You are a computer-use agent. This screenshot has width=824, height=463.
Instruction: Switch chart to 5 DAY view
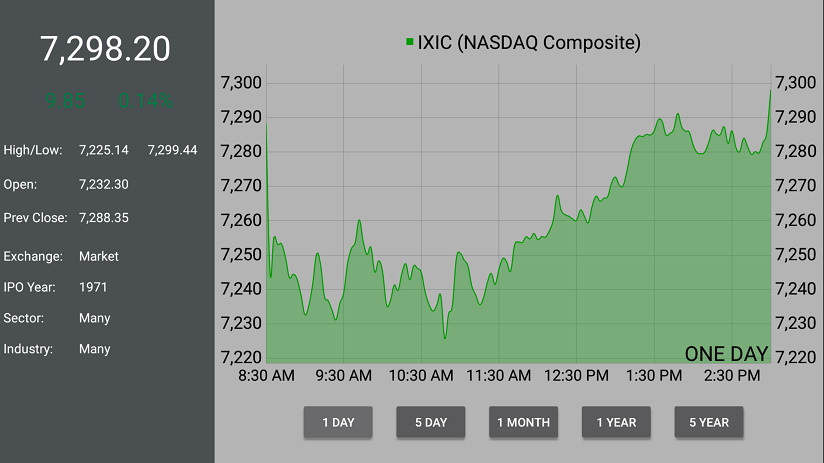431,422
